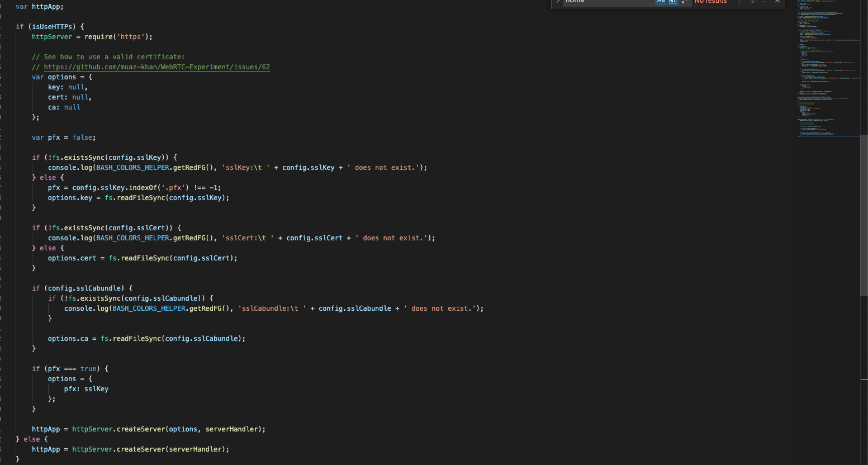Open the github.com WebRTC-Experiment issues link
The height and width of the screenshot is (465, 868).
[x=156, y=67]
